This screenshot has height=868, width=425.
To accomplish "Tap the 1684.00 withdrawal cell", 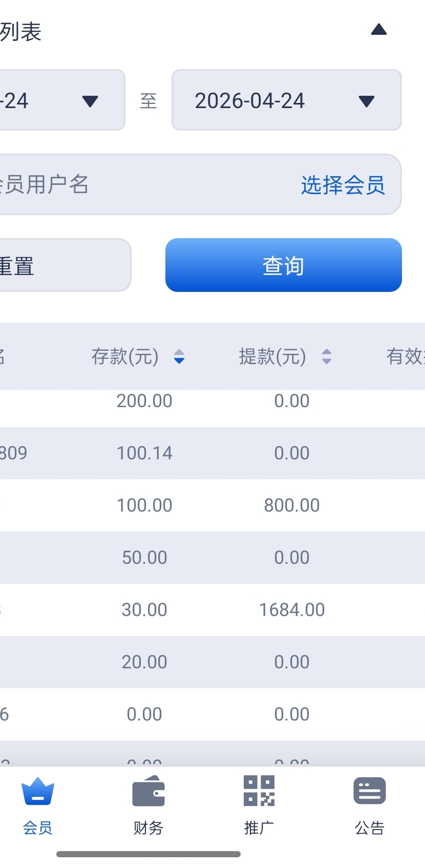I will coord(292,610).
